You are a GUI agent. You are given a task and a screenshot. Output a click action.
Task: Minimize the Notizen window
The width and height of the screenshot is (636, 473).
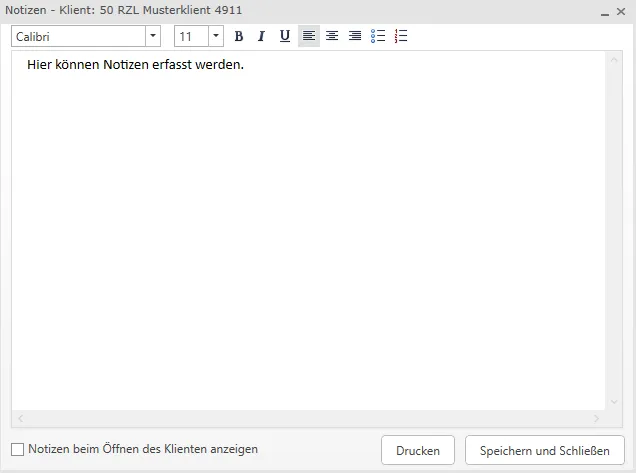605,13
